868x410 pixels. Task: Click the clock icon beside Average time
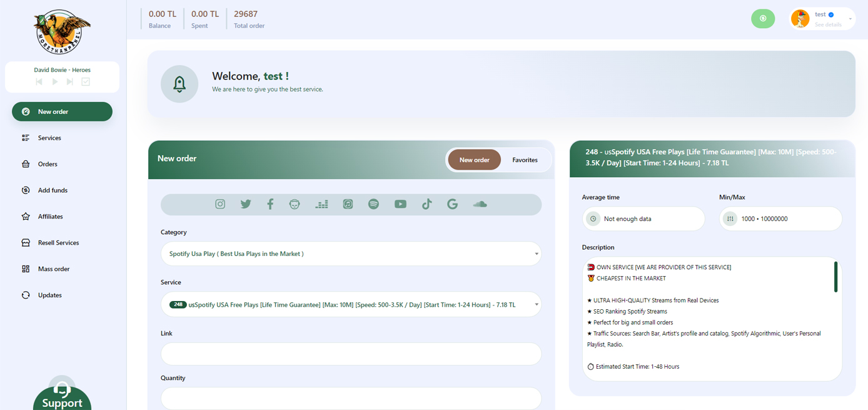coord(593,219)
